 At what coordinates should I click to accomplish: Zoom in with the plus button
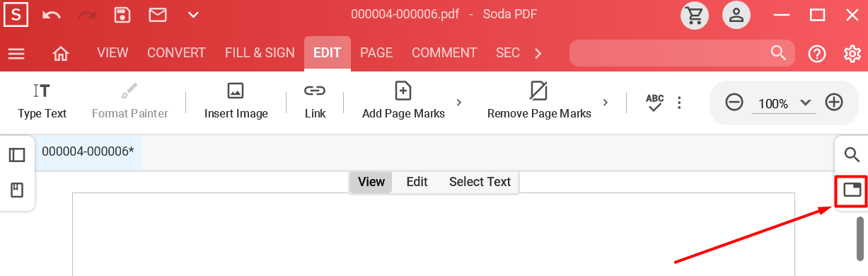(835, 103)
